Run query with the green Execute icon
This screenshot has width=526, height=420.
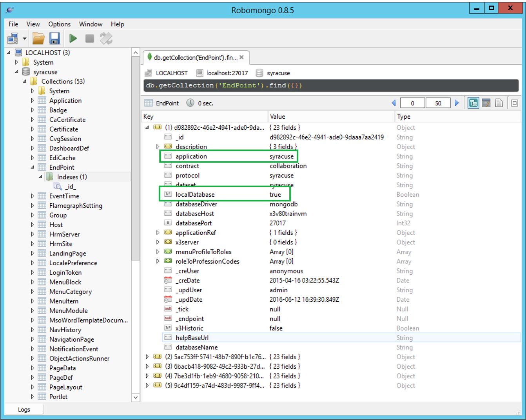coord(73,38)
